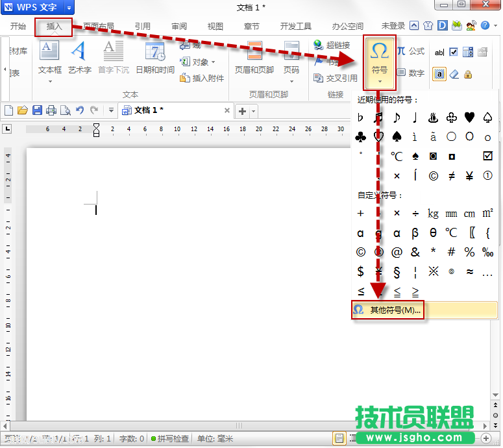Insert the checked box ☑ symbol
503x448 pixels.
[x=487, y=156]
